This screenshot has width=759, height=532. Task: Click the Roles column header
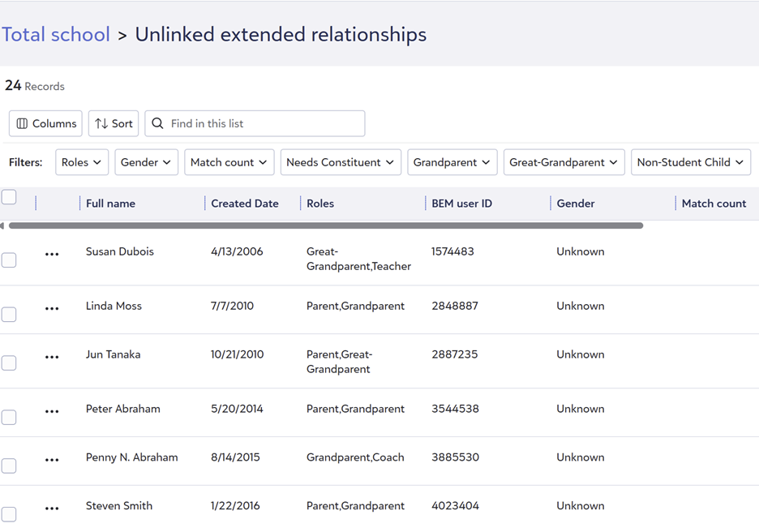tap(320, 204)
